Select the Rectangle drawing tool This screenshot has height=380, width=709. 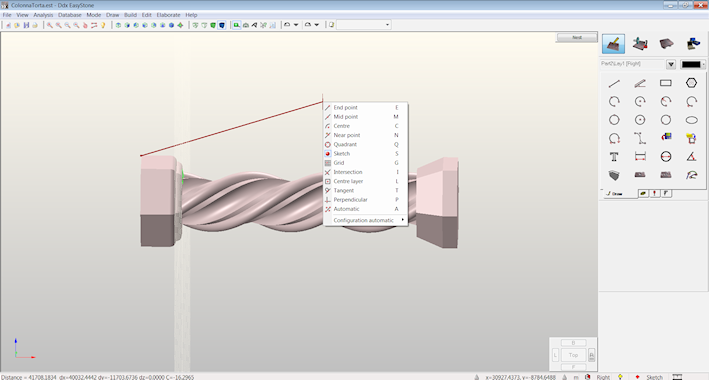coord(666,83)
